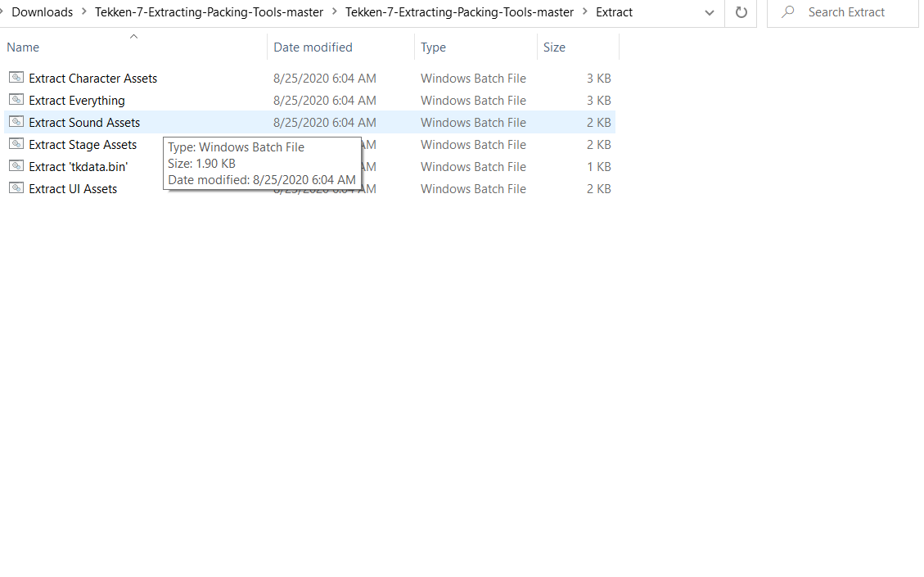Image resolution: width=924 pixels, height=577 pixels.
Task: Open first Tekken-7-Extracting-Packing-Tools-master breadcrumb
Action: pyautogui.click(x=210, y=11)
